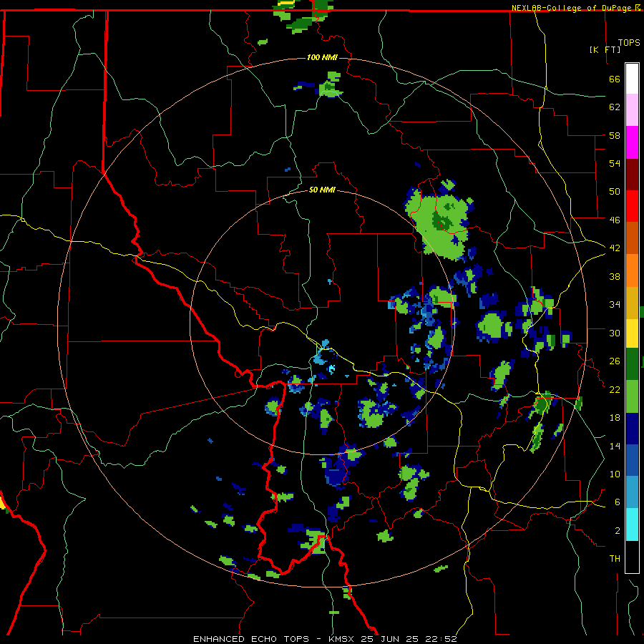Image resolution: width=644 pixels, height=644 pixels.
Task: Click the legend value '26'
Action: 615,361
